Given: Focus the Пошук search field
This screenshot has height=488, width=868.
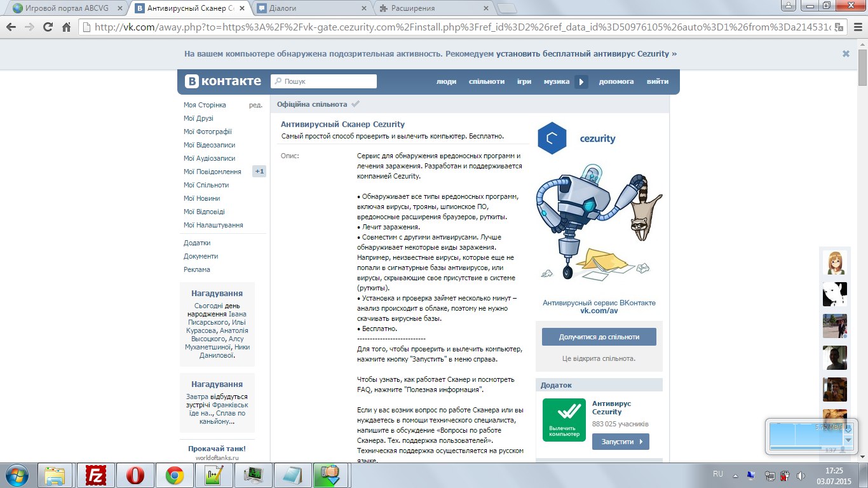Looking at the screenshot, I should click(323, 81).
